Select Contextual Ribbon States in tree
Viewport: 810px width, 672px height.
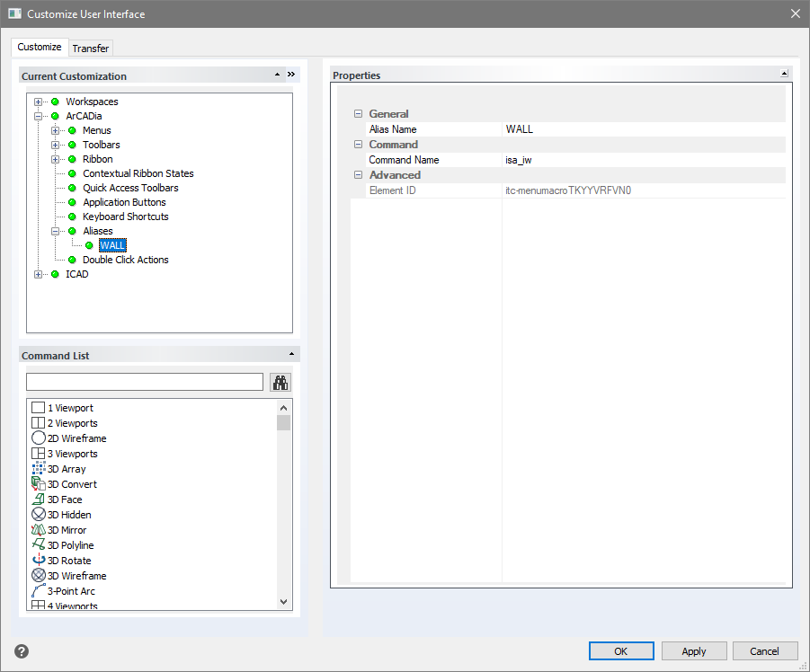click(x=138, y=174)
